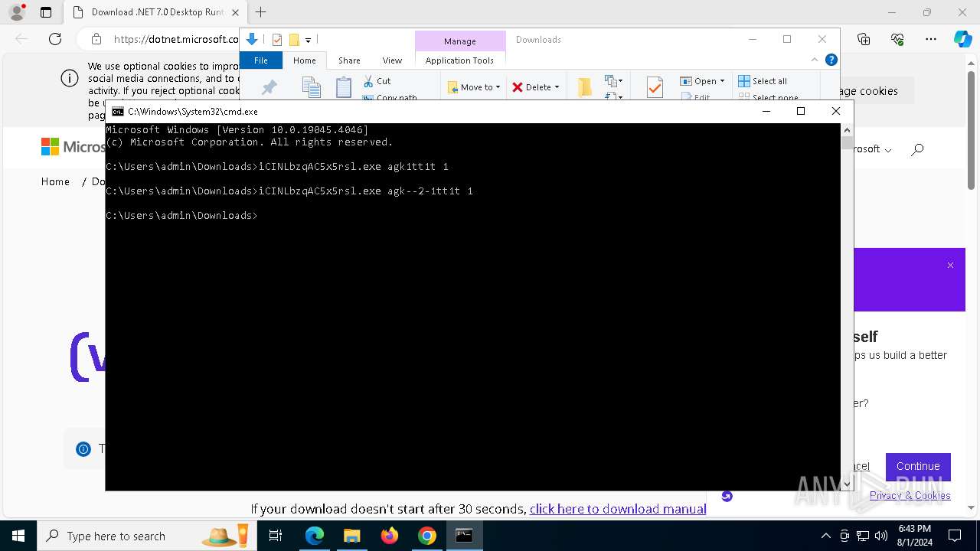Click Home breadcrumb link on webpage

click(55, 181)
